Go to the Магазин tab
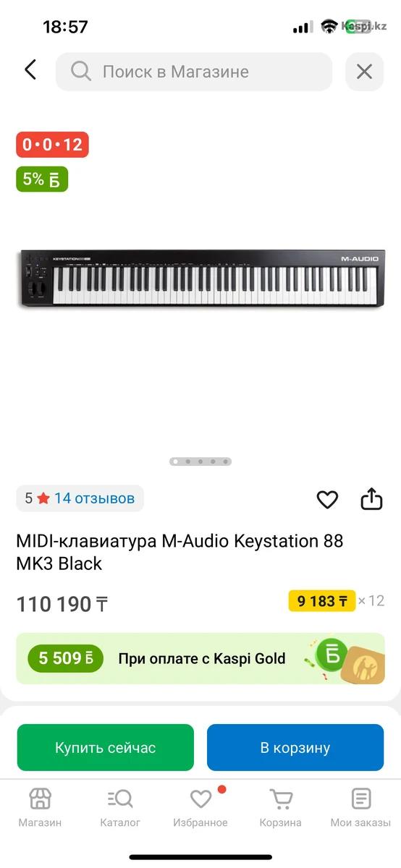401x868 pixels. click(40, 808)
